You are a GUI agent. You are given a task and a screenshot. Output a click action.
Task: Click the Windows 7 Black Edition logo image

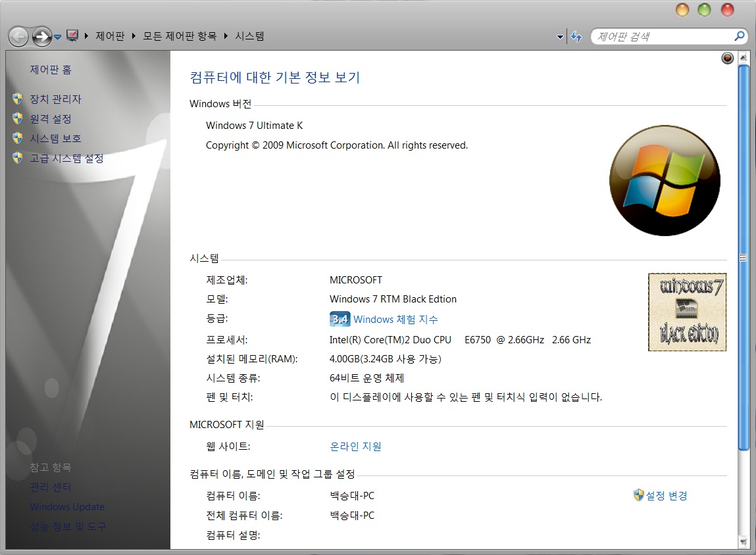[687, 312]
